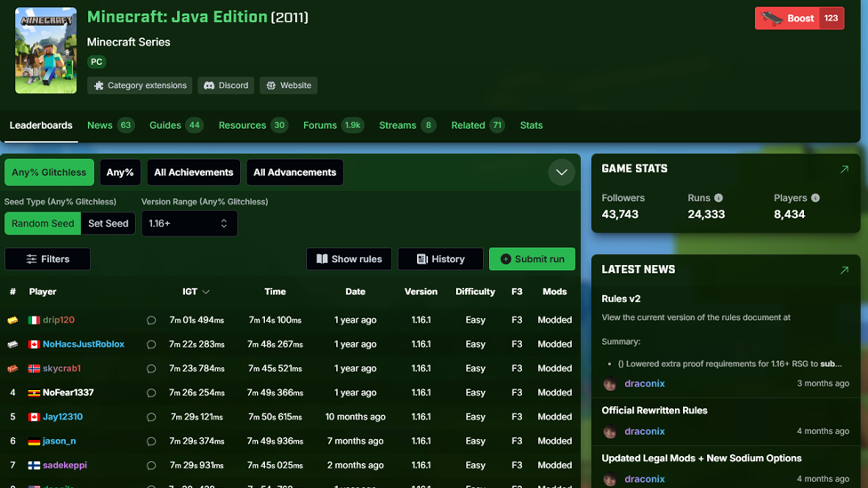Click draconix avatar under Official Rewritten Rules
The image size is (868, 488).
tap(610, 432)
